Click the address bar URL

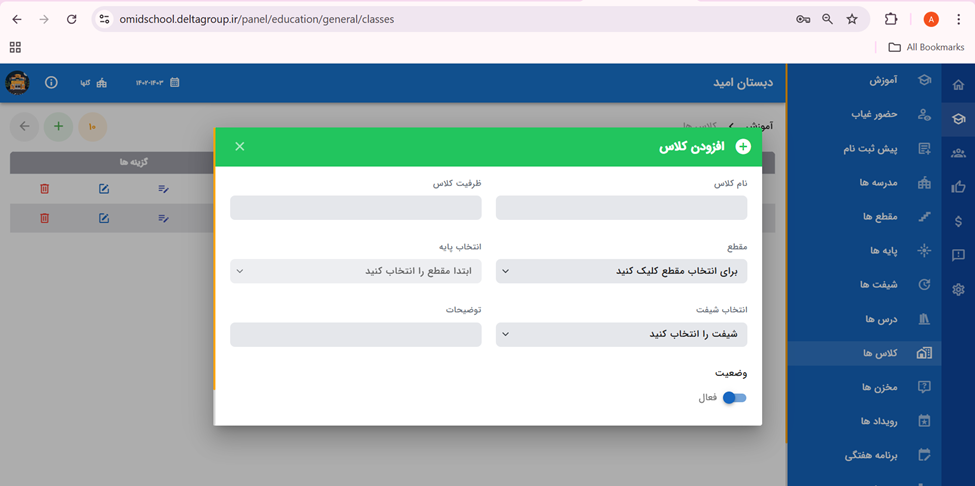[x=257, y=19]
